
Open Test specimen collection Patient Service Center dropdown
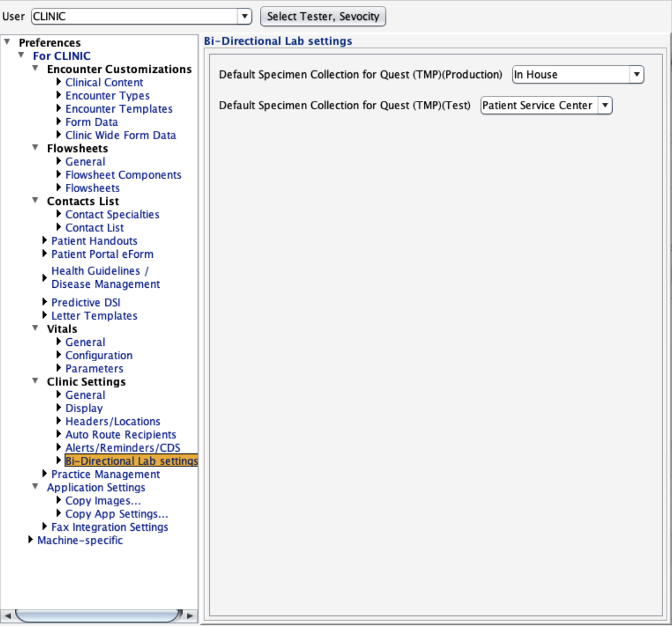coord(546,106)
